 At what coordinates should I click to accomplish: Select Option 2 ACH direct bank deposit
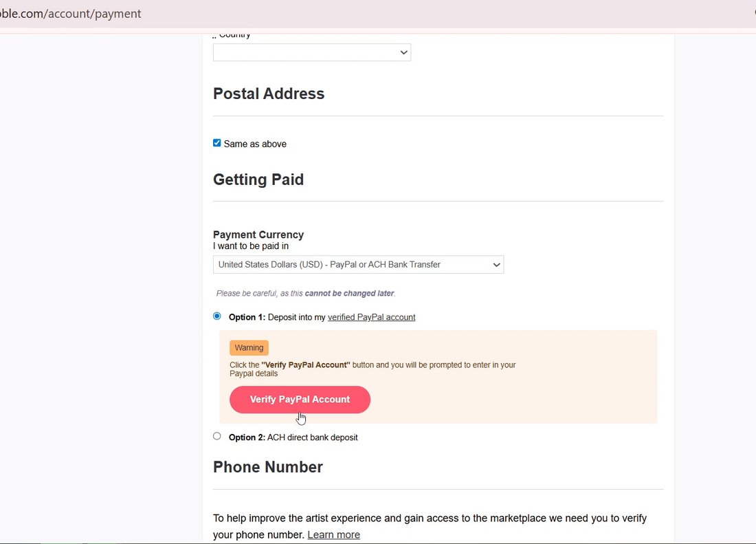coord(217,437)
